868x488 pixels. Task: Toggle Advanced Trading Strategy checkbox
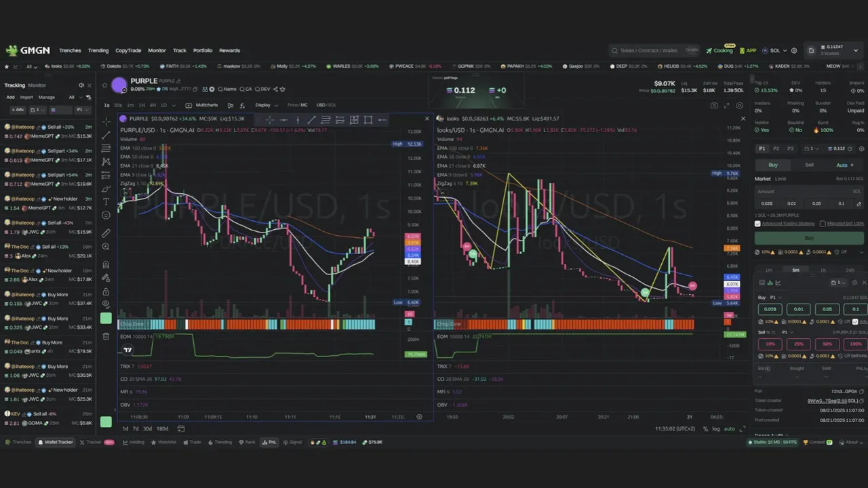click(x=757, y=224)
